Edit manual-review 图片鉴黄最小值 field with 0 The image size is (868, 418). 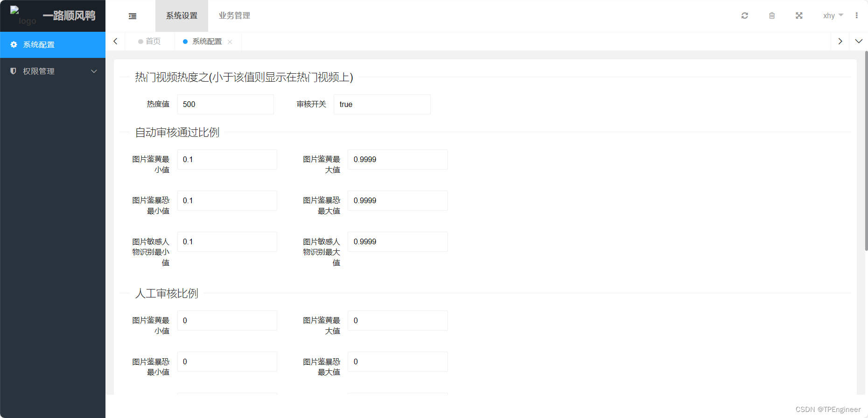227,320
